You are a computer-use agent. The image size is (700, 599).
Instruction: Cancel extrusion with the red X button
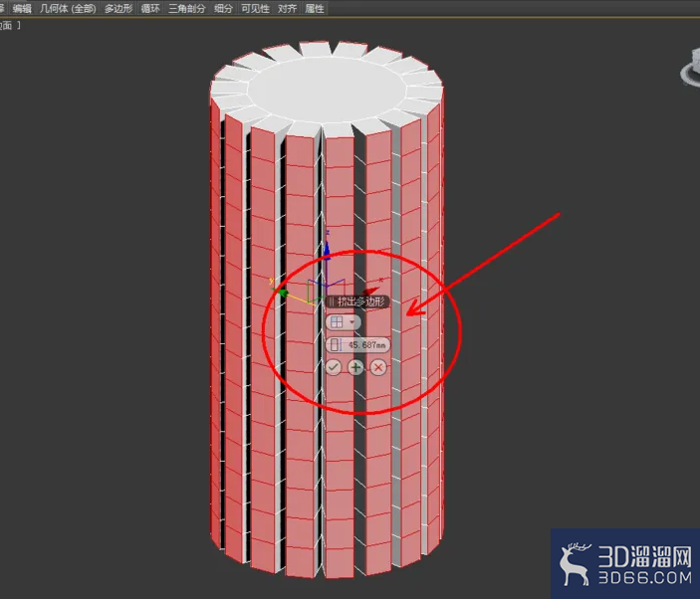(x=378, y=367)
